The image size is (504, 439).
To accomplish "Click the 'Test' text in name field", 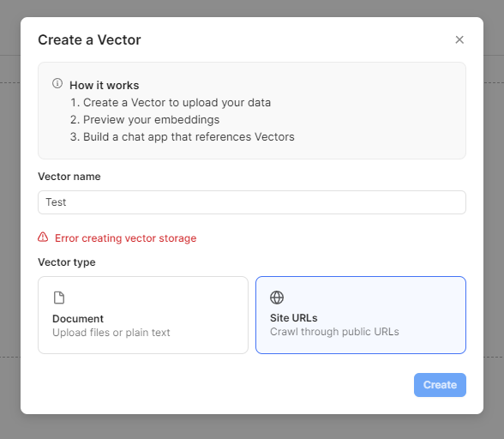I will click(x=56, y=202).
